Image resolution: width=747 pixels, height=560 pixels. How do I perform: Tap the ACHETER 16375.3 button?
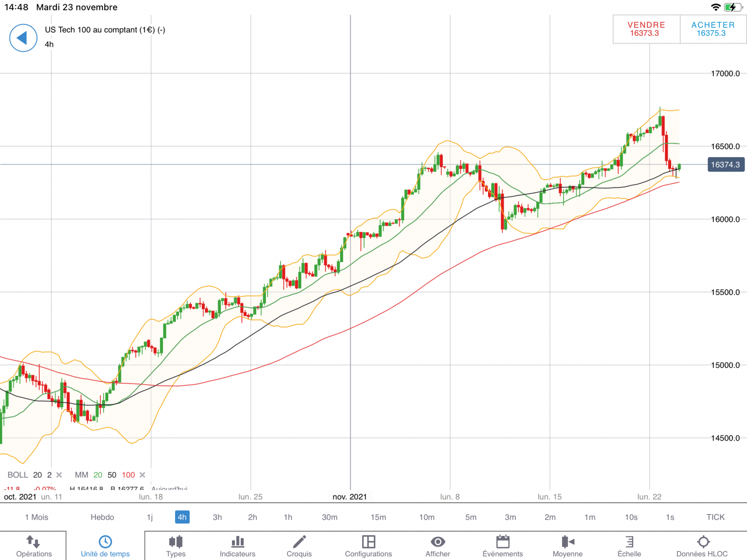tap(713, 29)
